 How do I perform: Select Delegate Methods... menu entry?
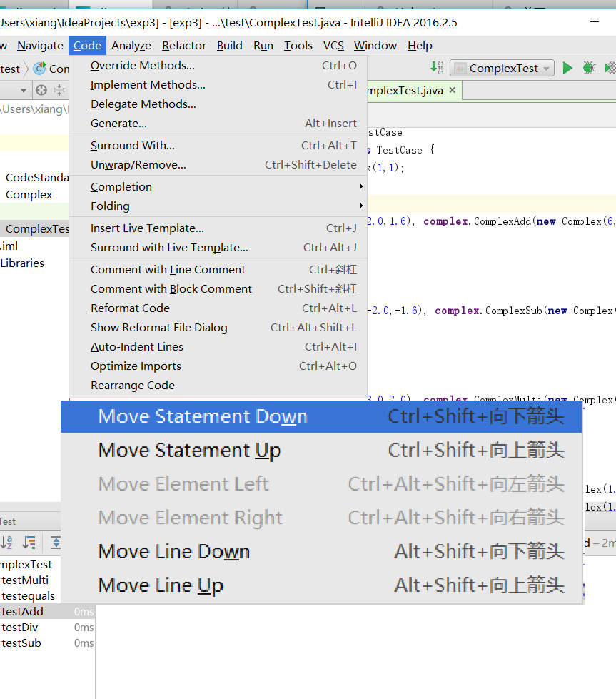tap(218, 104)
